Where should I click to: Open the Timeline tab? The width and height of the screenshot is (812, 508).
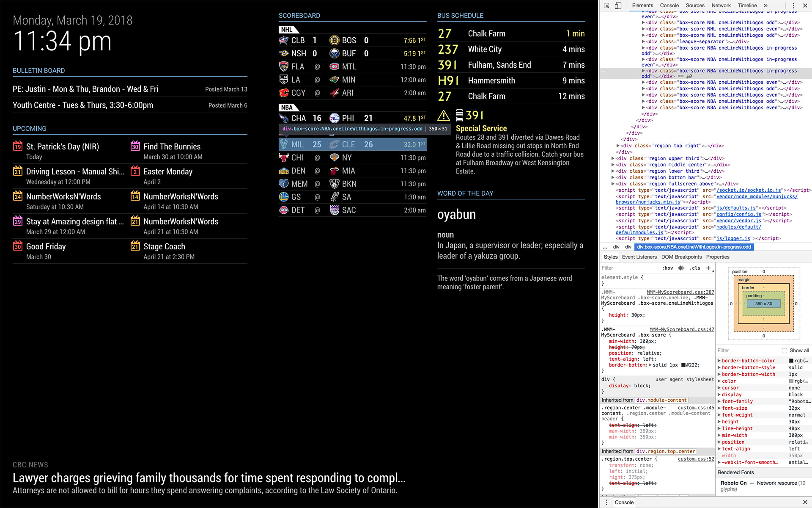point(747,6)
